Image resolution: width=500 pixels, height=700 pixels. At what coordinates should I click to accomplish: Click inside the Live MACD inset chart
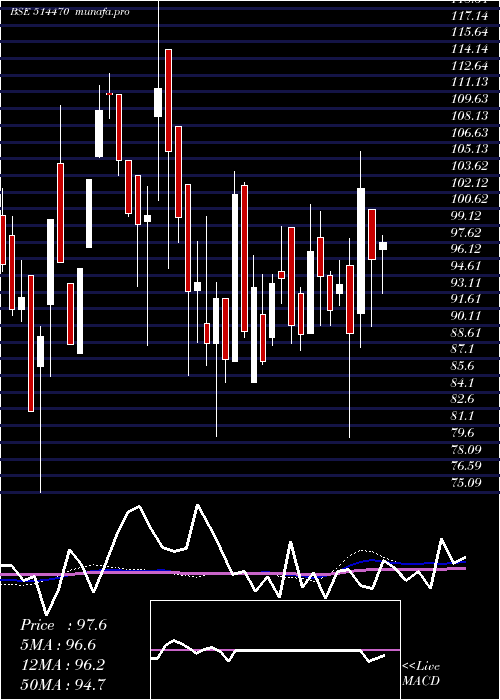275,650
